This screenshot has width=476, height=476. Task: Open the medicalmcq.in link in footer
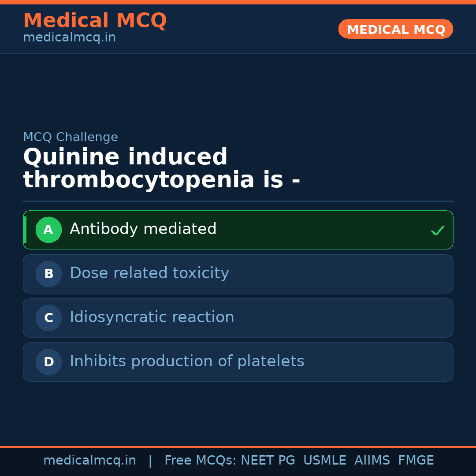pyautogui.click(x=89, y=461)
